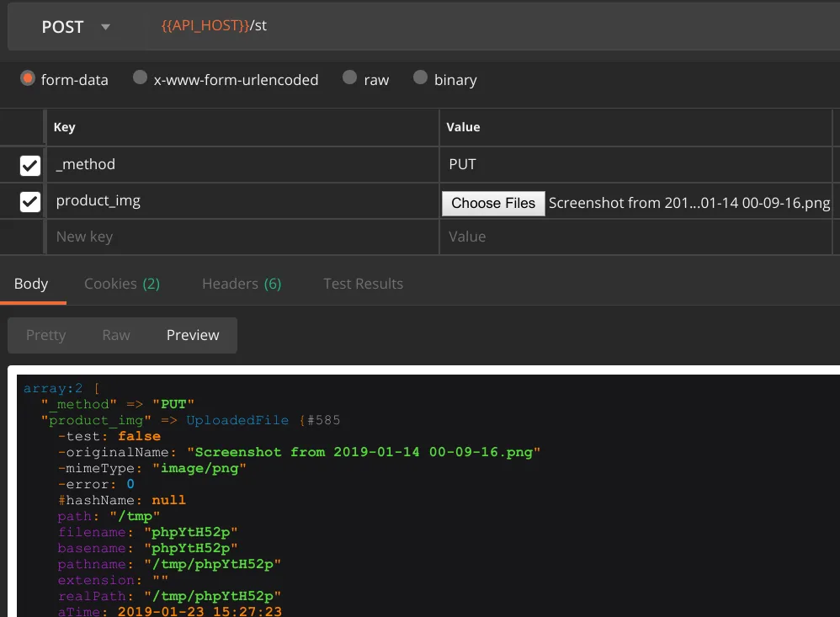Select the Preview response view
This screenshot has height=617, width=840.
pyautogui.click(x=193, y=335)
